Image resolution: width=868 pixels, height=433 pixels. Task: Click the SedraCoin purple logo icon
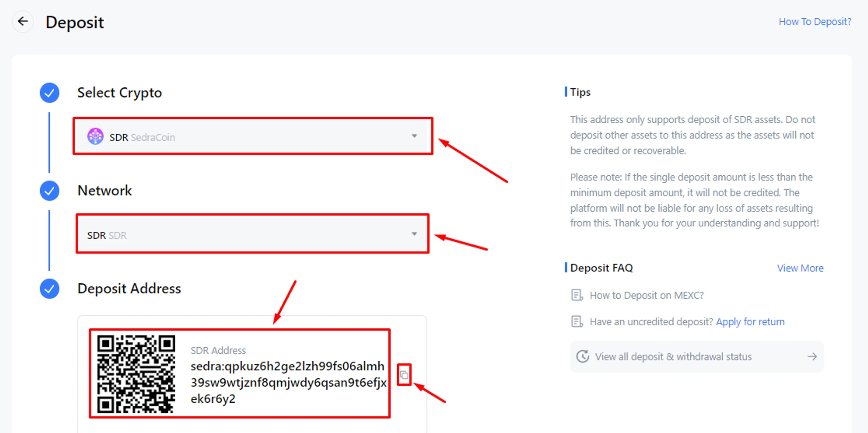tap(95, 137)
